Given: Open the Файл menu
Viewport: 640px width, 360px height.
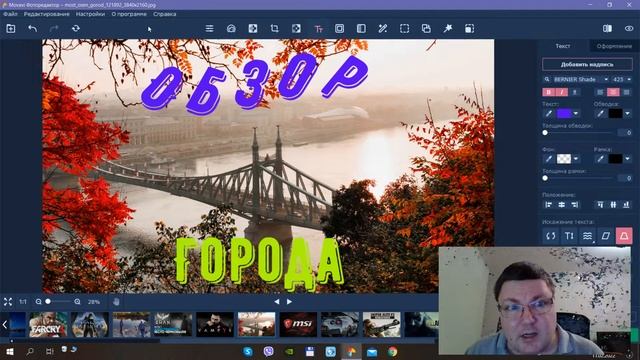Looking at the screenshot, I should point(10,14).
